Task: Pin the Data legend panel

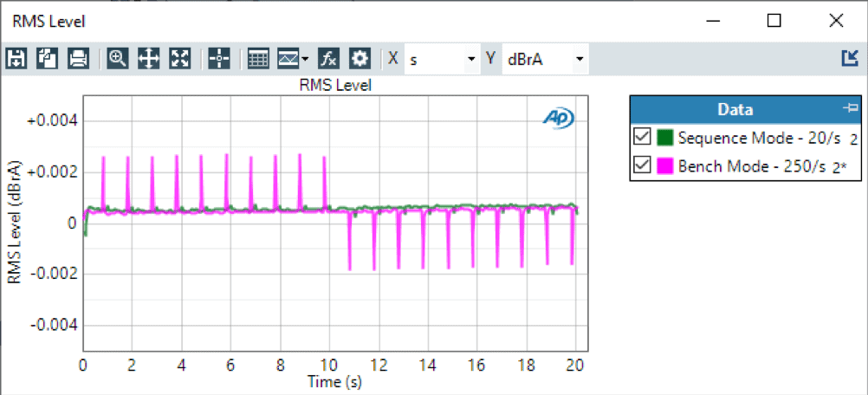Action: point(850,109)
